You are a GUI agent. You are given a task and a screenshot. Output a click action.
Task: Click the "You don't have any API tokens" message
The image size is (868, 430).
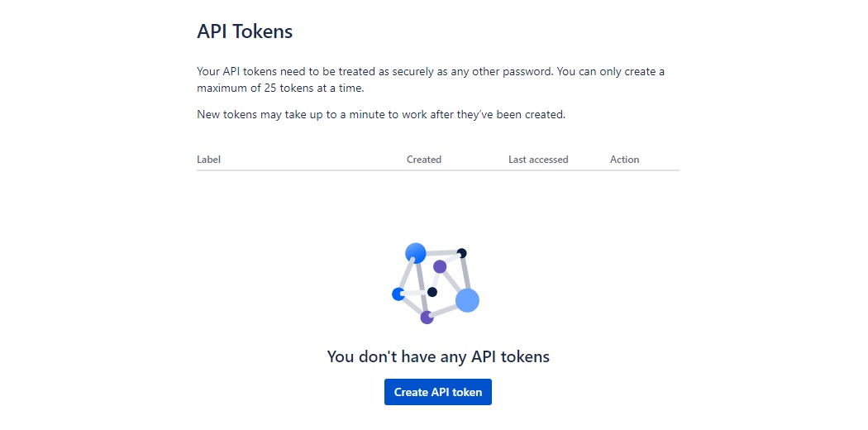pyautogui.click(x=437, y=357)
